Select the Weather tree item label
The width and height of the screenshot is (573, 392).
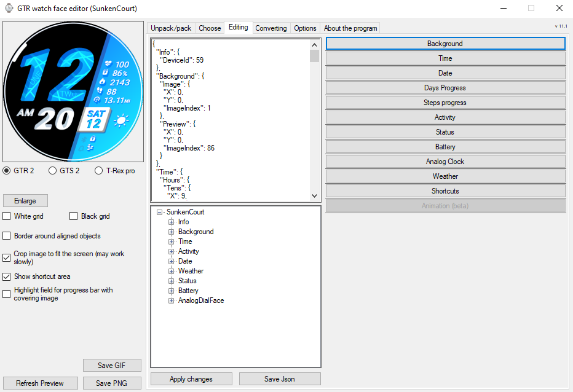click(191, 272)
